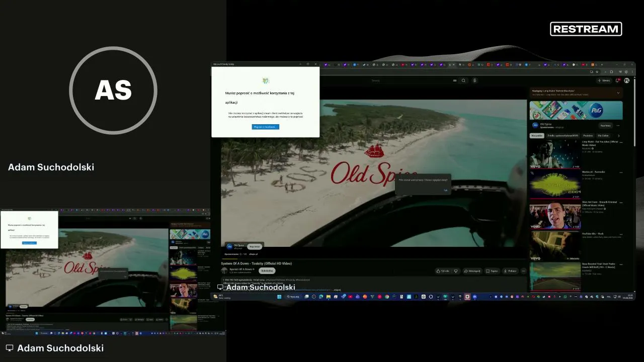Click the Windows Start button on the taskbar
Screen dimensions: 644x362
pyautogui.click(x=279, y=297)
